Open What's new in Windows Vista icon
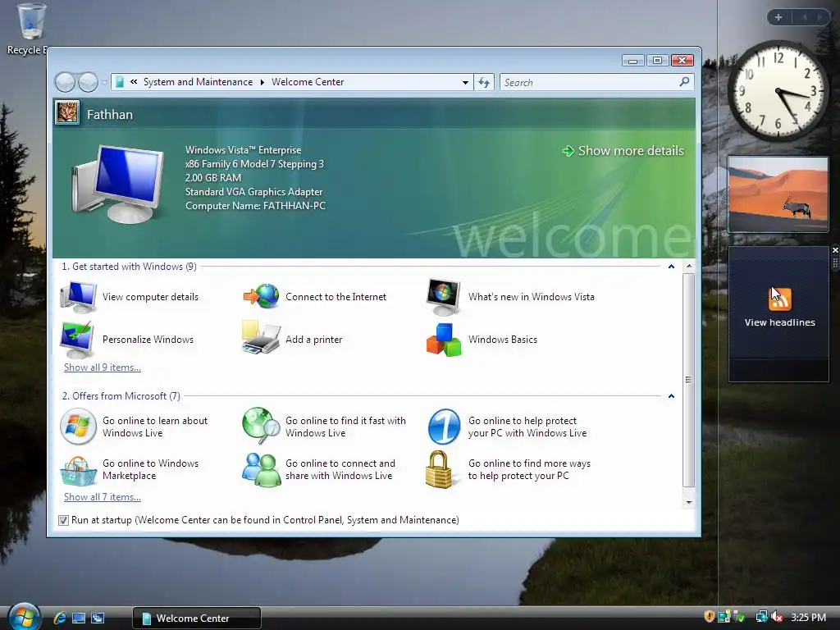The height and width of the screenshot is (630, 840). [444, 297]
